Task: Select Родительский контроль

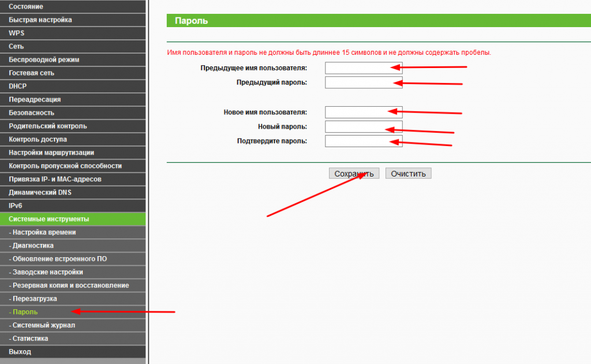Action: point(73,126)
